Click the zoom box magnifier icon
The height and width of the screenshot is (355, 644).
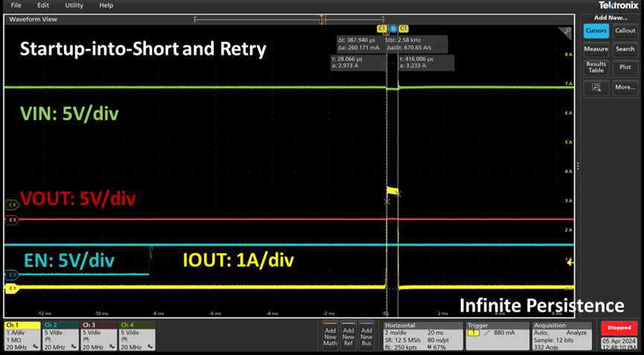click(x=596, y=87)
